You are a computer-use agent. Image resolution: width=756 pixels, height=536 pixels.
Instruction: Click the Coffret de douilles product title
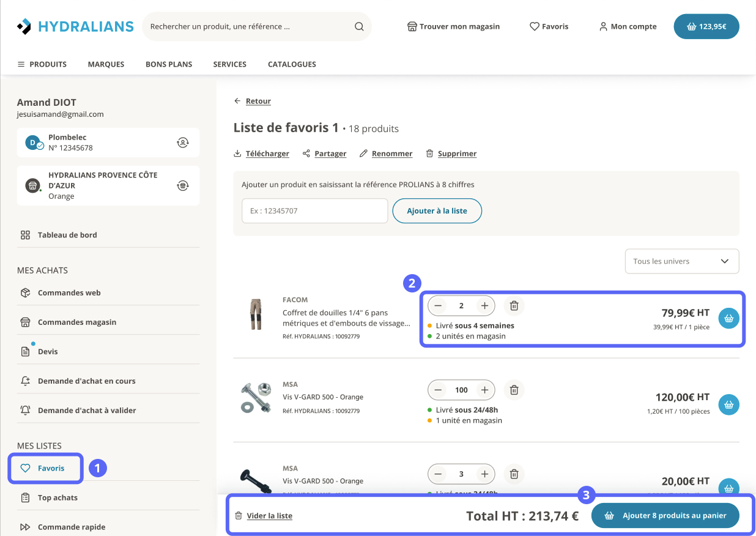(x=346, y=318)
